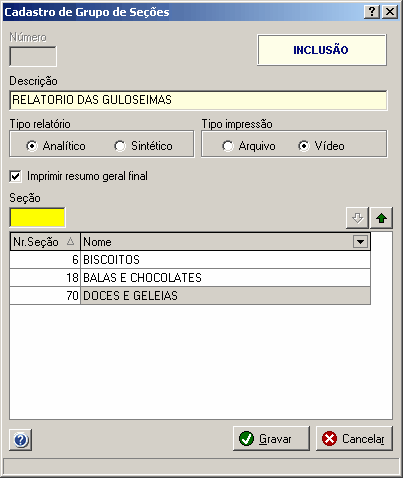Screen dimensions: 403x478
Task: Click the yellow Seção input field
Action: pos(37,218)
